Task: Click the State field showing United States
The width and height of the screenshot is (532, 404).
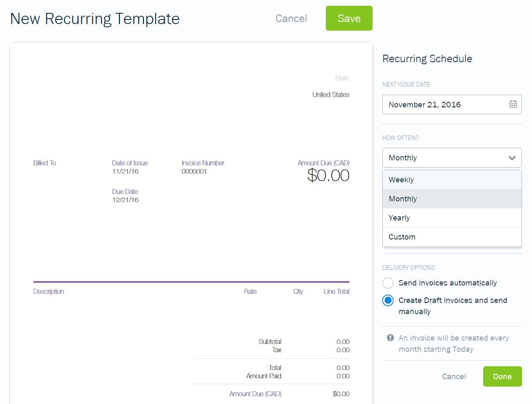Action: [x=330, y=94]
